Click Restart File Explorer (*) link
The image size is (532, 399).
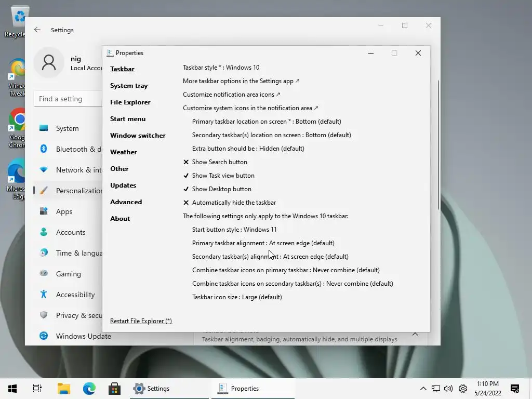click(141, 321)
